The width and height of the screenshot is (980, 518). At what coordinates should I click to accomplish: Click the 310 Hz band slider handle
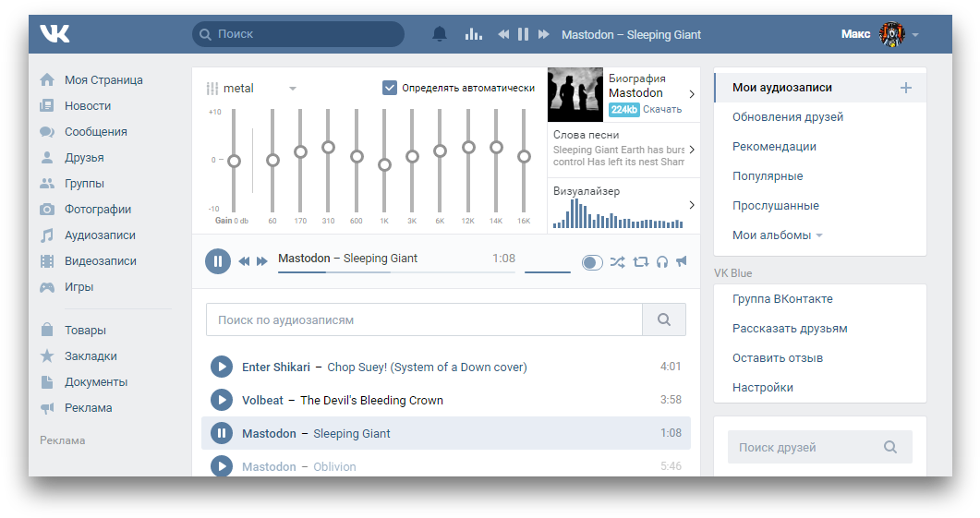[328, 148]
